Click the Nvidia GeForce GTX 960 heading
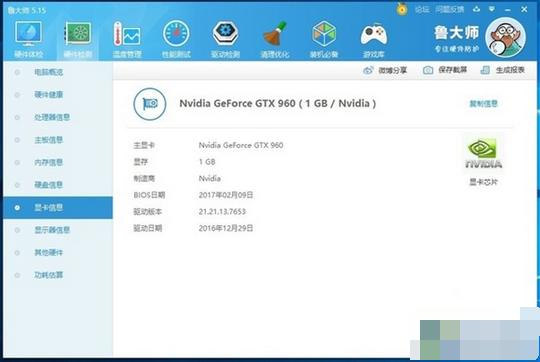The height and width of the screenshot is (362, 540). 278,103
